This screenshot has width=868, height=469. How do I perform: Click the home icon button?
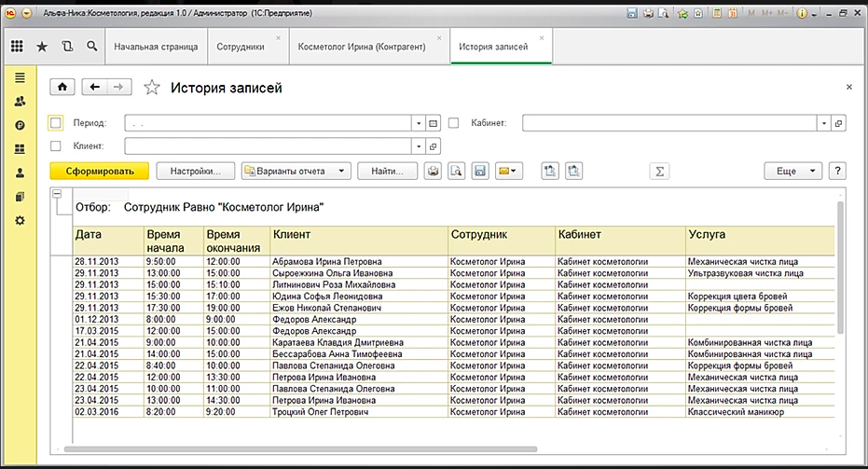(x=62, y=87)
